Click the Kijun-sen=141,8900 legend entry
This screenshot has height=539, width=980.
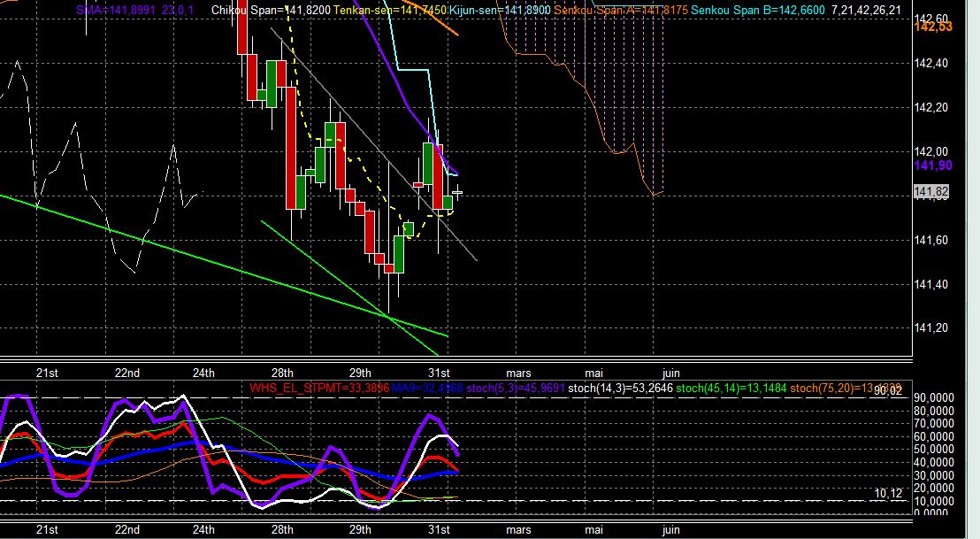pos(500,10)
